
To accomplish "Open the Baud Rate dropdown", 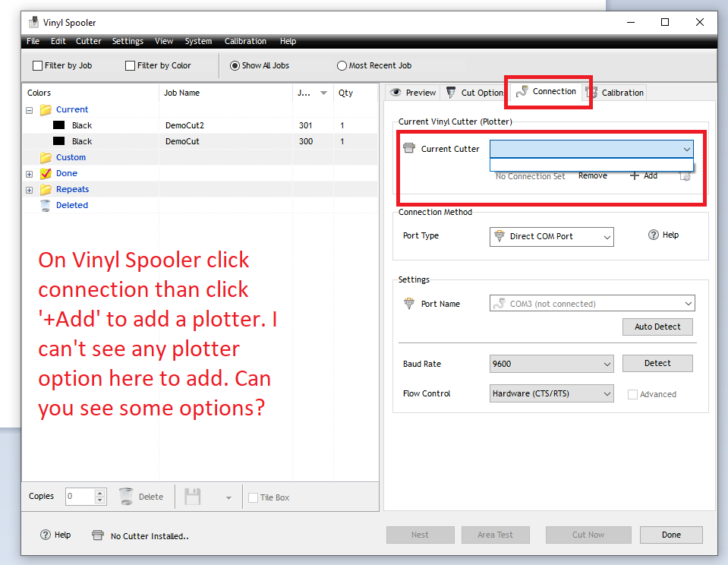I will [552, 364].
